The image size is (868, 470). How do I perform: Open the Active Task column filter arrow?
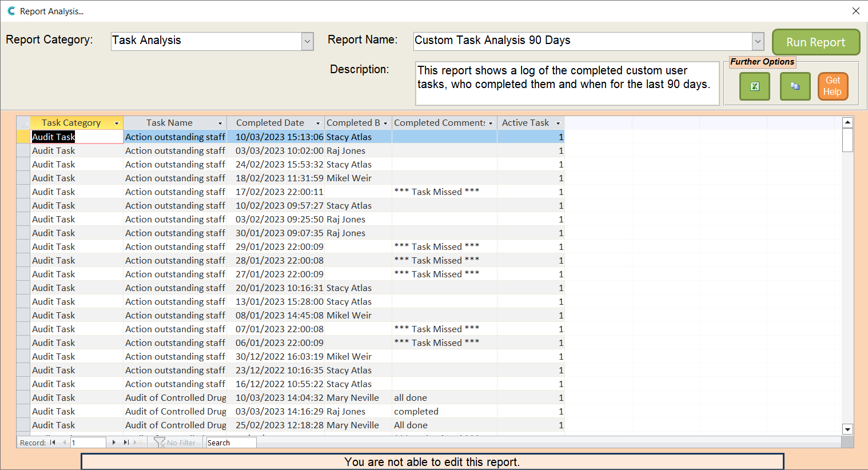point(558,124)
